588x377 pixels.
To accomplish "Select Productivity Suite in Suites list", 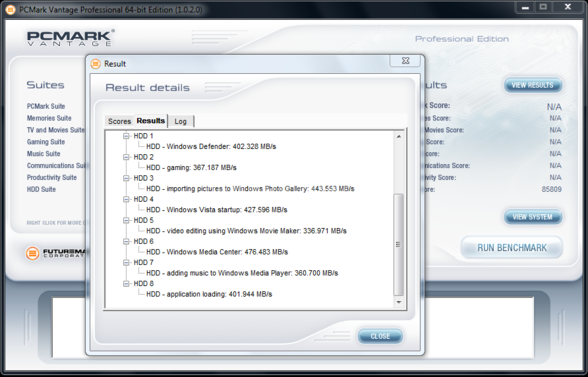I will pos(52,177).
